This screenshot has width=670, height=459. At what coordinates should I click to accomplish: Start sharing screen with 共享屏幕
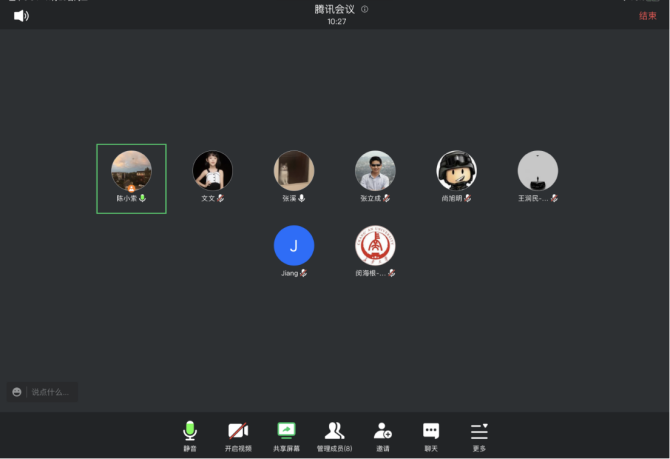coord(287,435)
